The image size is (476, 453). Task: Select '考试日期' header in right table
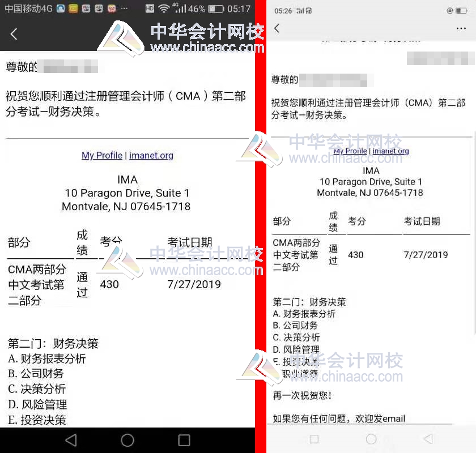(422, 221)
